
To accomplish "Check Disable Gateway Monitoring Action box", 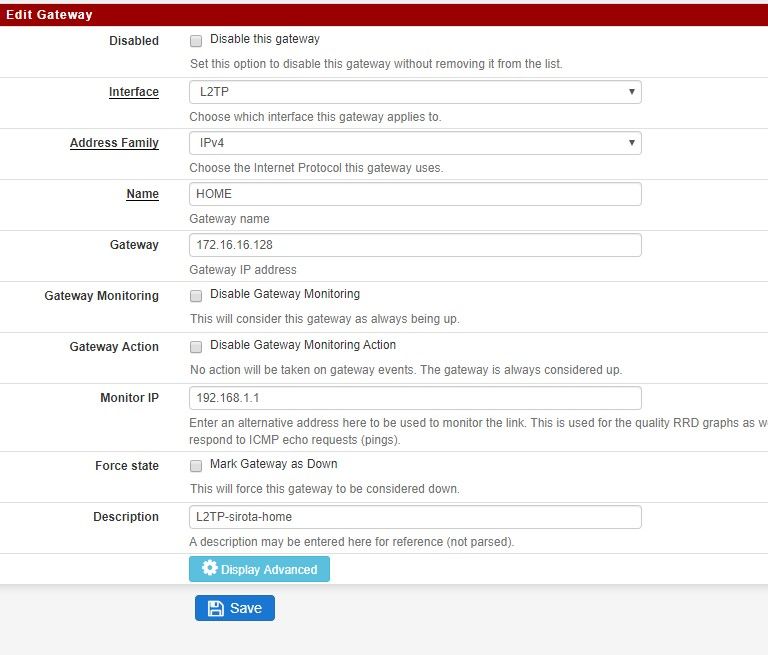I will pyautogui.click(x=196, y=346).
